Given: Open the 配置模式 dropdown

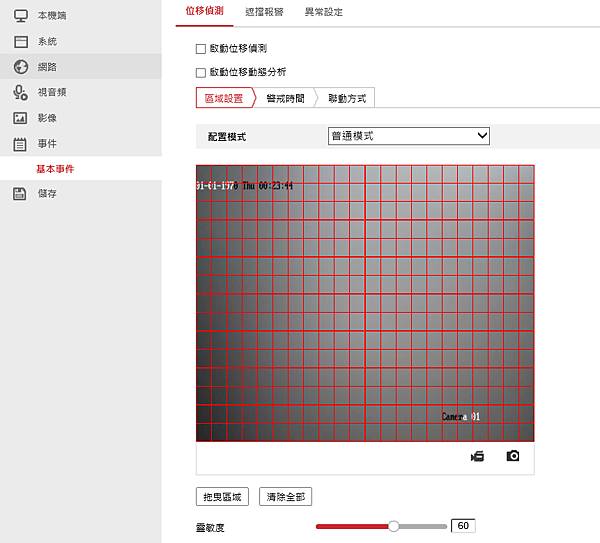Looking at the screenshot, I should coord(409,136).
